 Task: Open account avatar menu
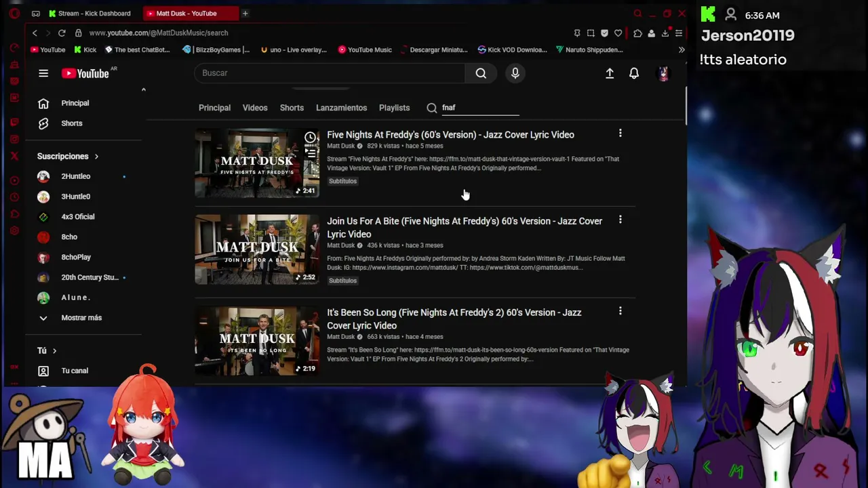[663, 73]
